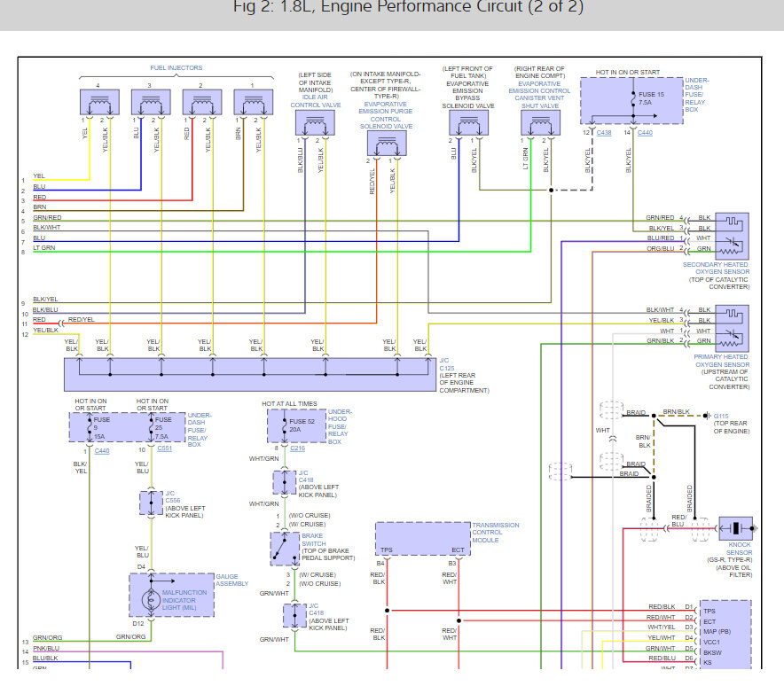Click the Fuse 9 15A symbol
Image resolution: width=784 pixels, height=686 pixels.
(90, 428)
